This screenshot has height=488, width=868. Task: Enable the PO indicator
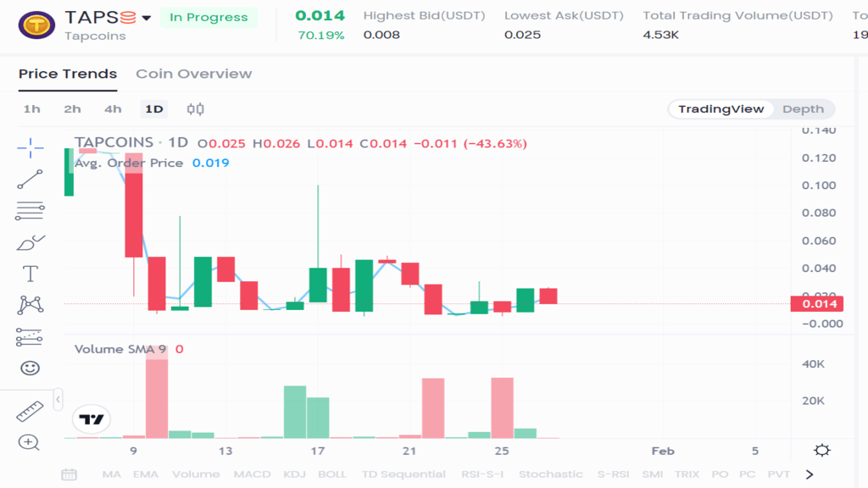click(720, 474)
